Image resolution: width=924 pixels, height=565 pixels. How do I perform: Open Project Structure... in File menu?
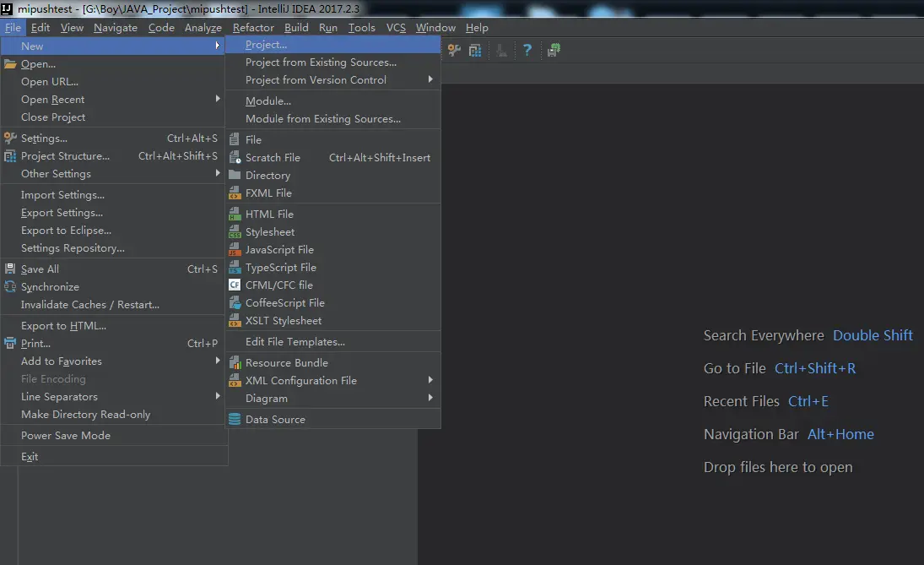coord(114,155)
